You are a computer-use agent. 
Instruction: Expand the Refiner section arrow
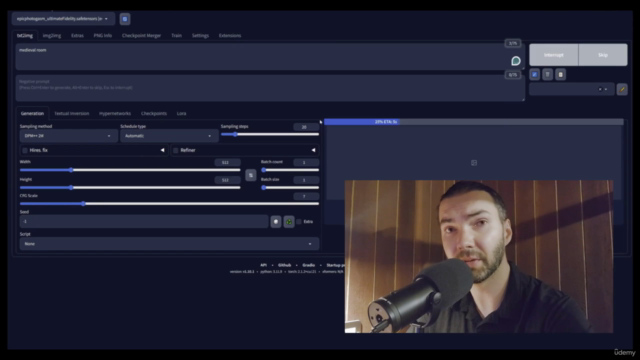(x=313, y=150)
